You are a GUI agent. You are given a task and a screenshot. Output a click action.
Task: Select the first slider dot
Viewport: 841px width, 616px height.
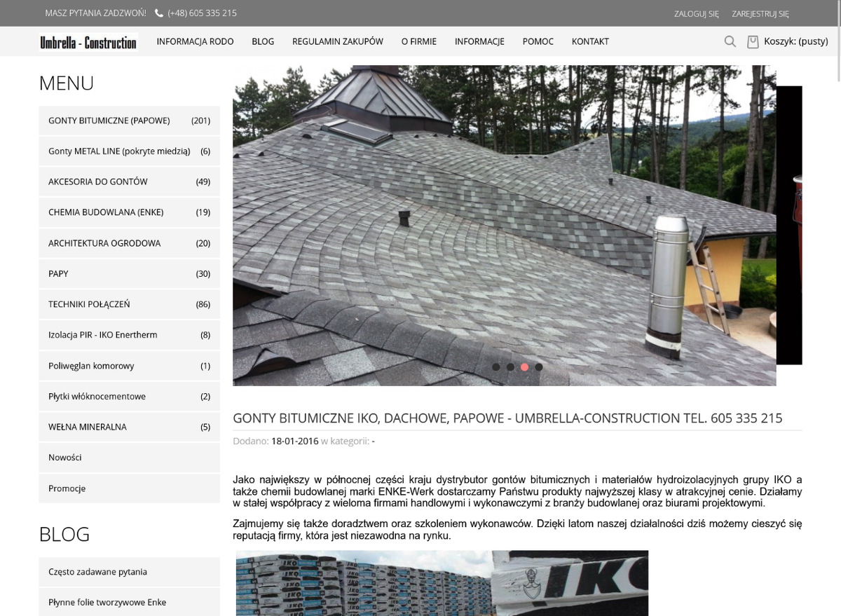click(496, 367)
